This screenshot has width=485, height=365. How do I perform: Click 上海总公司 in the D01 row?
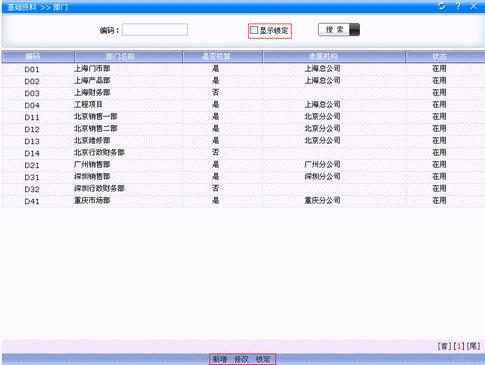pos(322,69)
